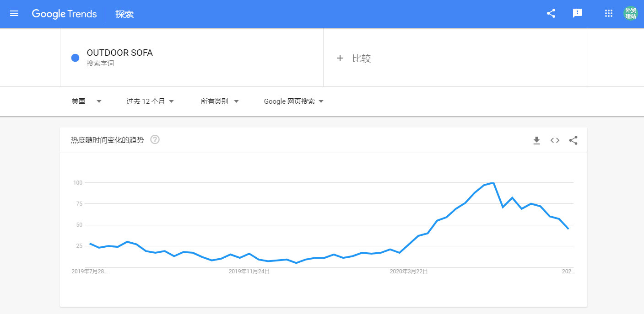Expand the 美国 region dropdown

[x=87, y=101]
